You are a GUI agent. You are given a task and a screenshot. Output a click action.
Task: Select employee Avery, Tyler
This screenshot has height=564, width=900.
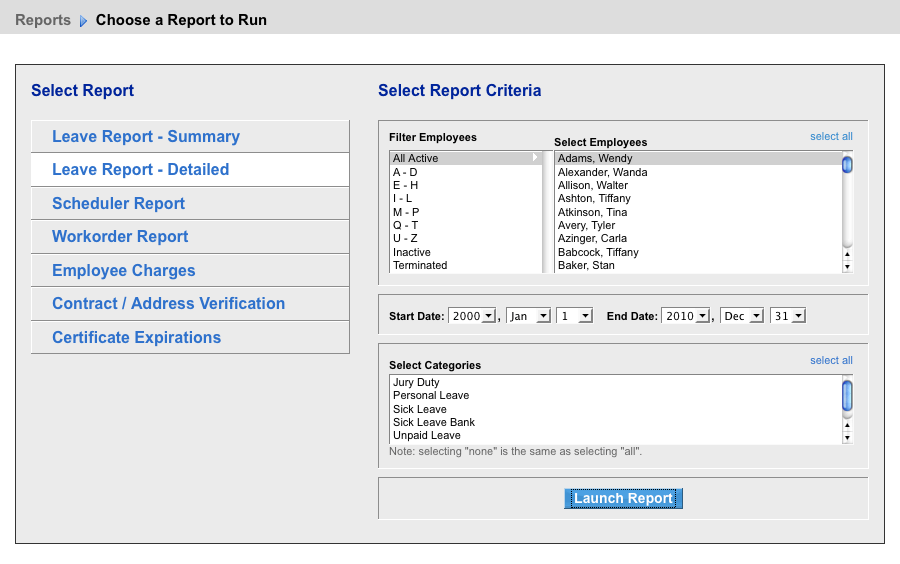click(x=698, y=225)
